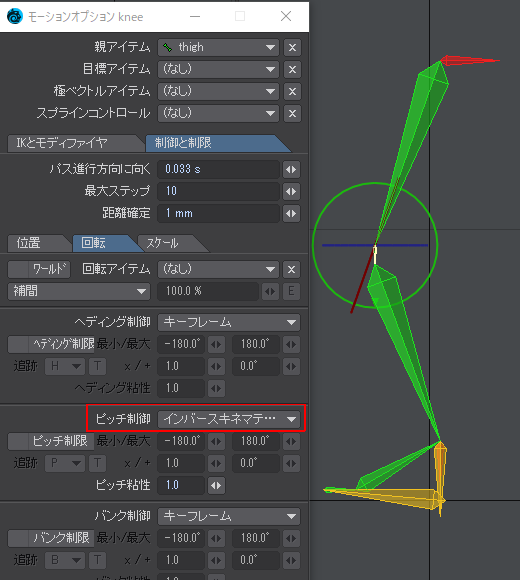Open envelope E button beside 100.0 %
520x580 pixels.
(291, 291)
